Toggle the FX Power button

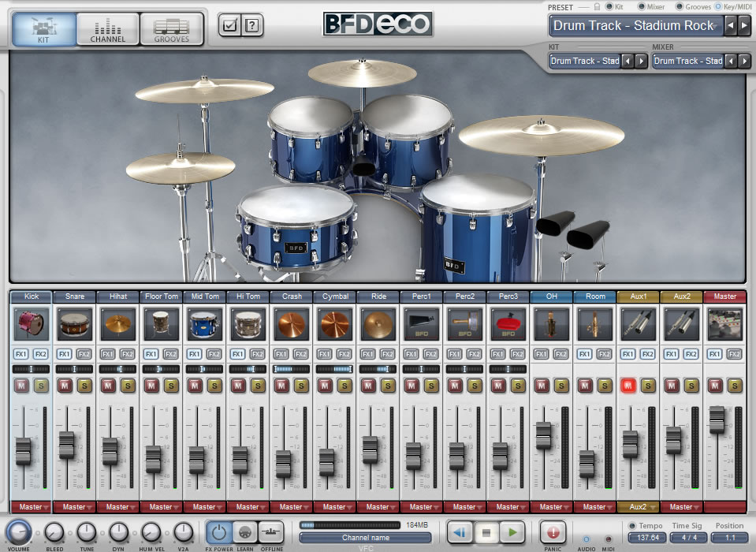point(219,532)
